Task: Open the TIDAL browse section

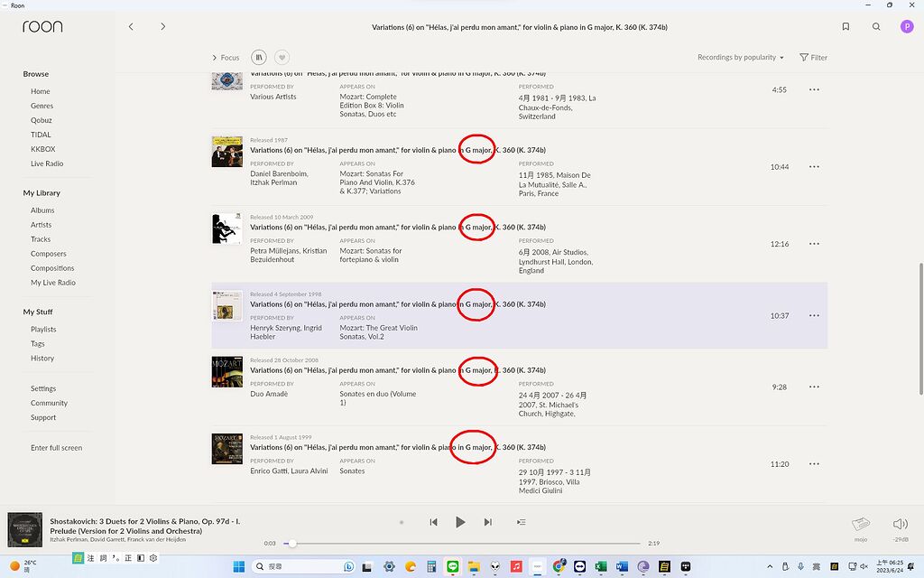Action: (x=41, y=134)
